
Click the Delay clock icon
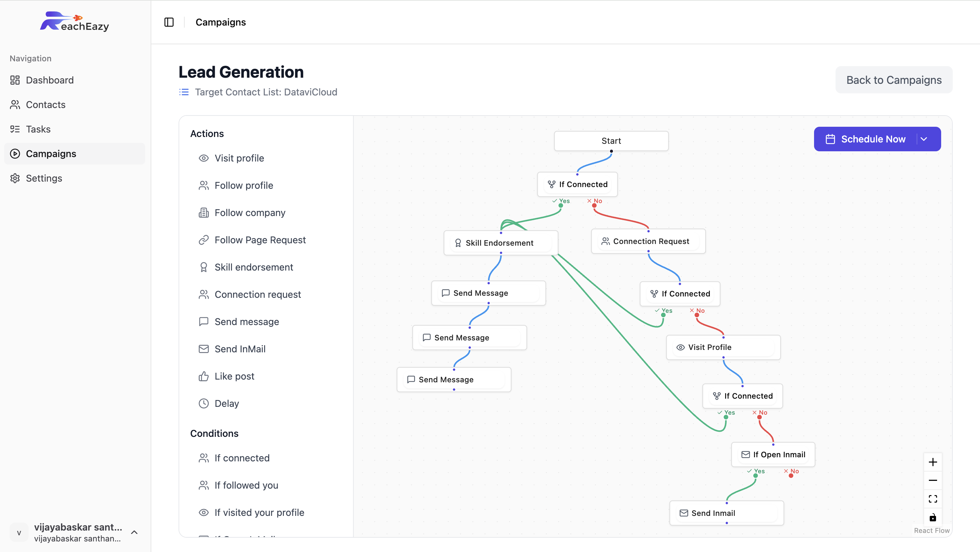coord(203,404)
